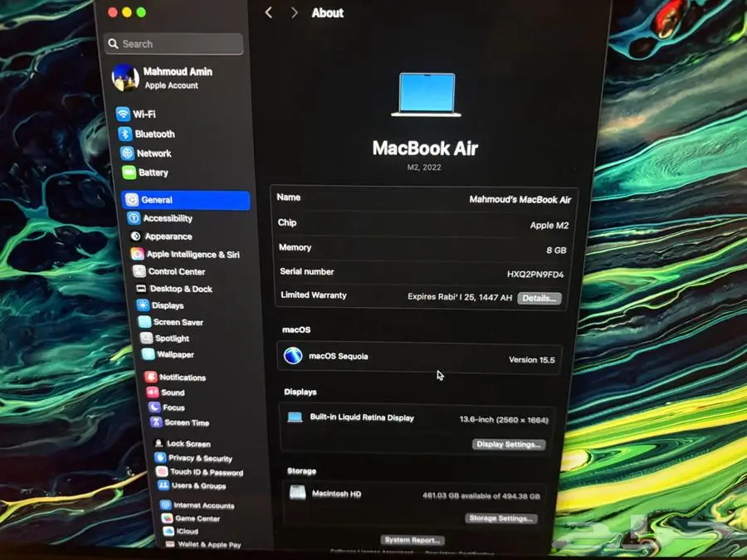Click the computer name Mahmoud's MacBook Air
Screen dimensions: 747x560
520,199
